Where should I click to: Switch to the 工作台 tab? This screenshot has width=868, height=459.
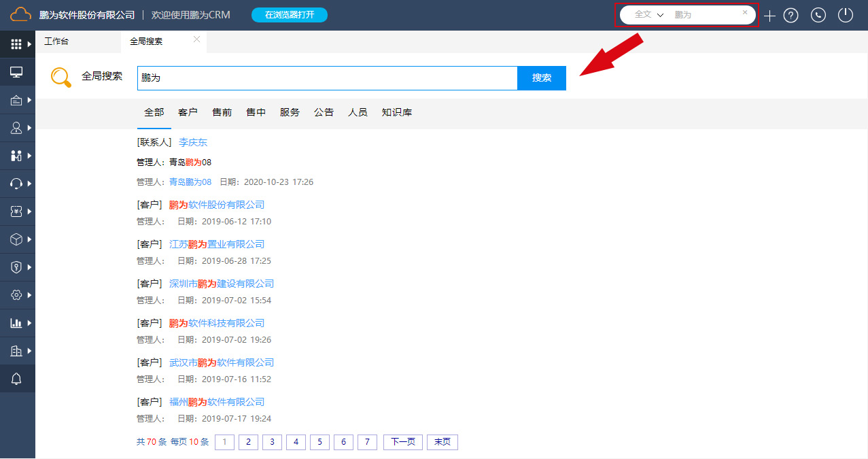(56, 41)
